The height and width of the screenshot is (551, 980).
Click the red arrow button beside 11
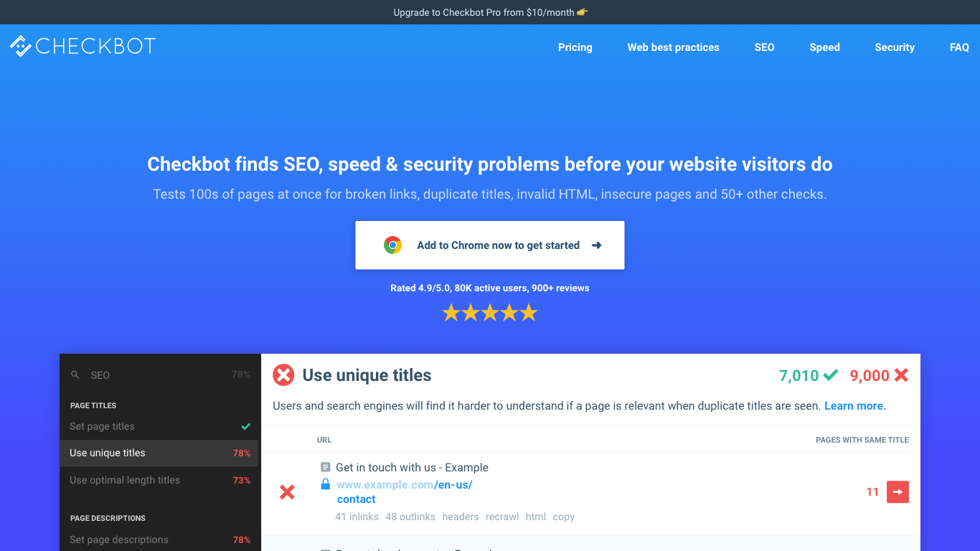tap(897, 492)
